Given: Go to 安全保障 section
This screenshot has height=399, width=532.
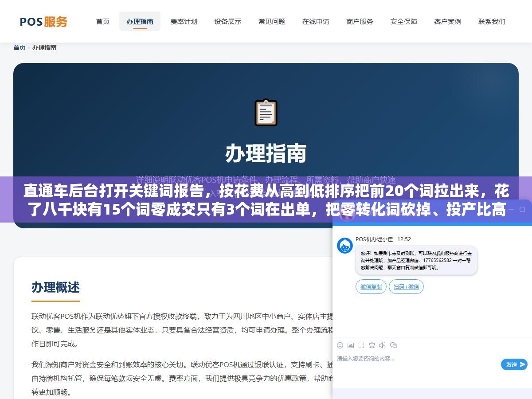Looking at the screenshot, I should point(403,21).
